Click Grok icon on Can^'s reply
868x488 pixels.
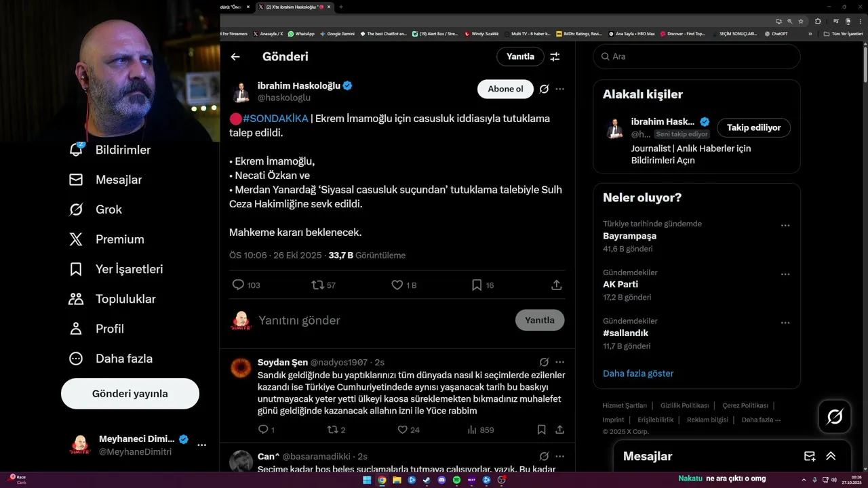tap(544, 456)
